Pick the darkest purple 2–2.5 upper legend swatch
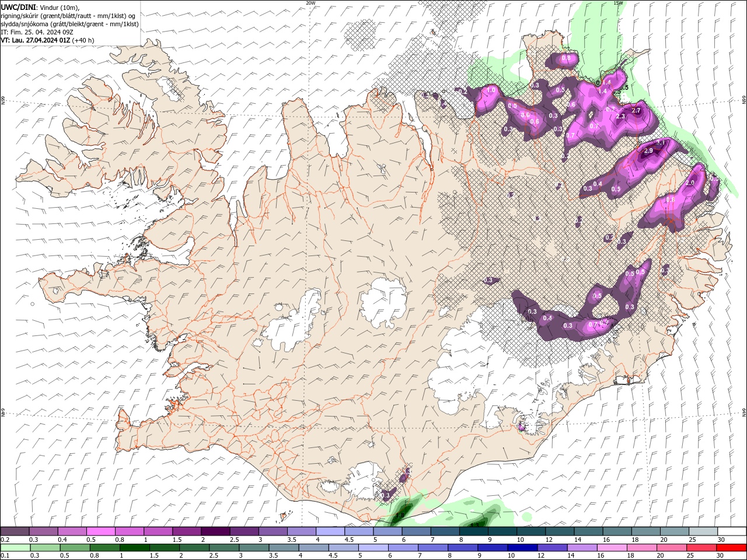747x560 pixels. pos(215,531)
